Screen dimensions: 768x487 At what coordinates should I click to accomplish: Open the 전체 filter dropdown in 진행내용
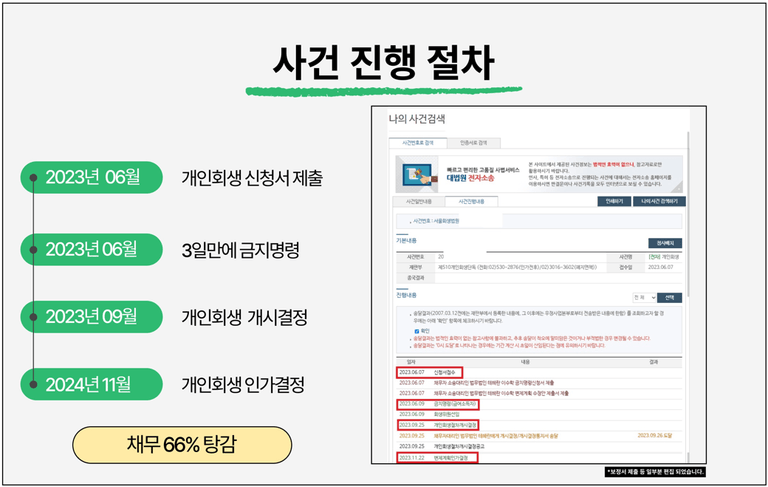[645, 297]
